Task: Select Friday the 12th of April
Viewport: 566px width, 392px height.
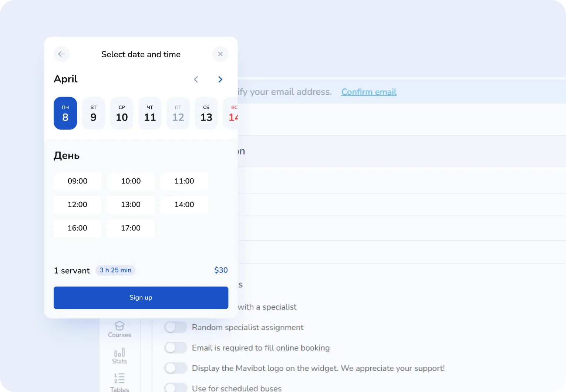Action: [x=178, y=113]
